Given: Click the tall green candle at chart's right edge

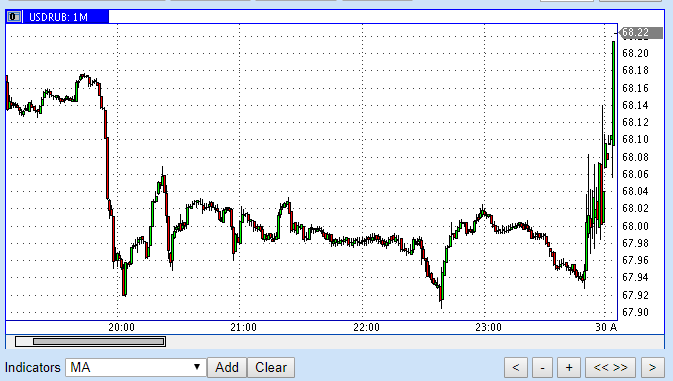Looking at the screenshot, I should (x=614, y=94).
